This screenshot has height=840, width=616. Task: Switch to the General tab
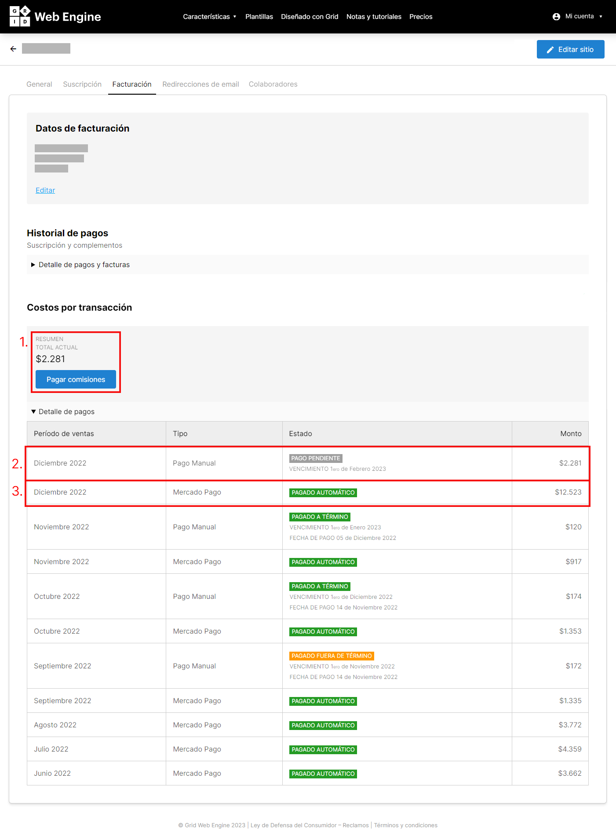coord(39,84)
